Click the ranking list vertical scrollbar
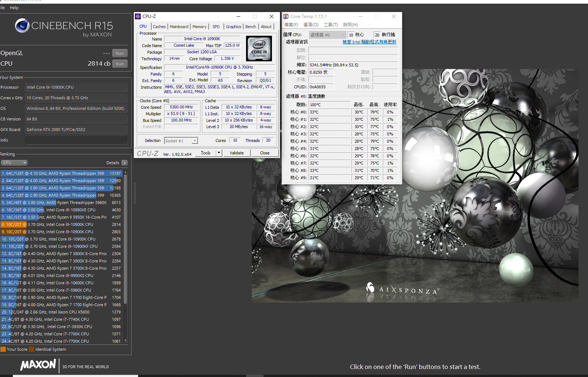The height and width of the screenshot is (377, 588). pyautogui.click(x=125, y=239)
